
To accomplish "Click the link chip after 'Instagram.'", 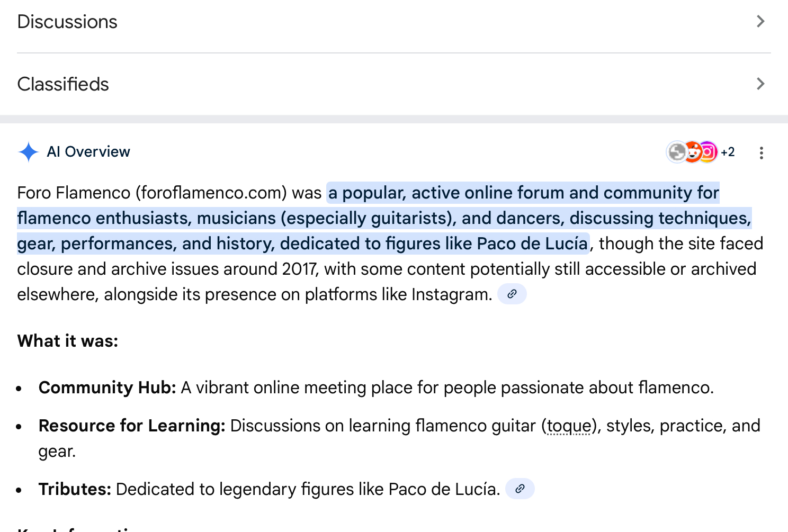I will click(x=512, y=294).
